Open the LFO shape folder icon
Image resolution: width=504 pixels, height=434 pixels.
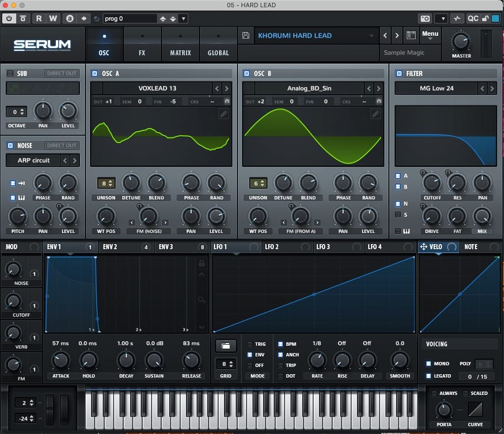click(226, 346)
